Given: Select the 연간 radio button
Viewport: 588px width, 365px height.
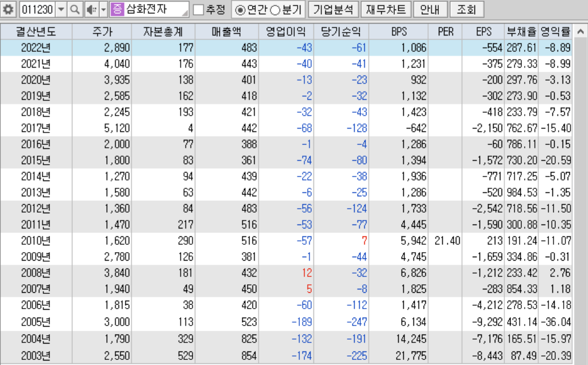Looking at the screenshot, I should tap(239, 10).
